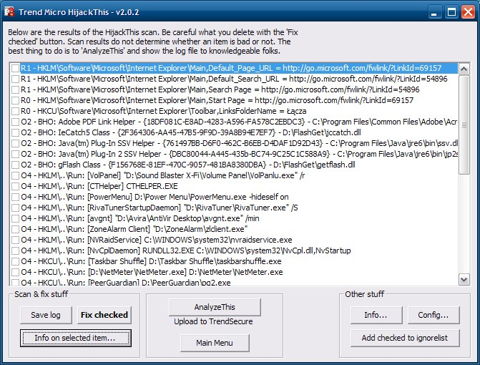Tick the R0 Start Page entry checkbox

tap(15, 100)
